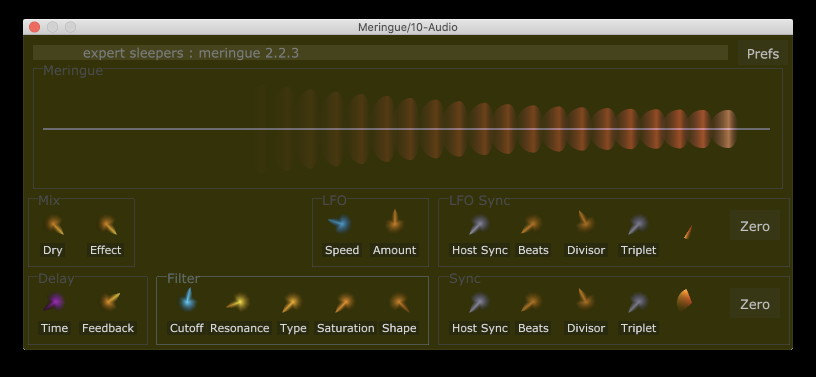
Task: Click the Resonance label
Action: coord(239,328)
